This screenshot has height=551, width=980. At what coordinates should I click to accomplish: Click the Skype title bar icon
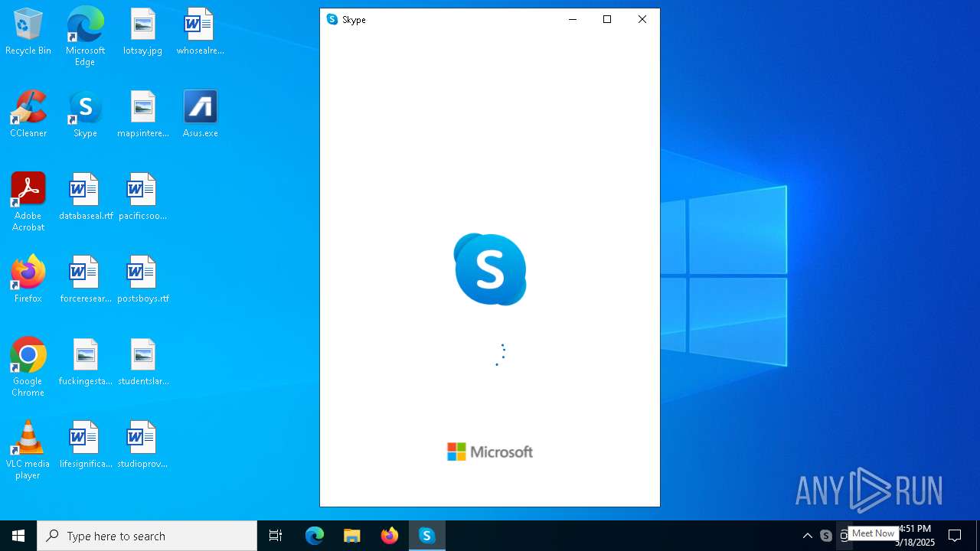tap(332, 20)
